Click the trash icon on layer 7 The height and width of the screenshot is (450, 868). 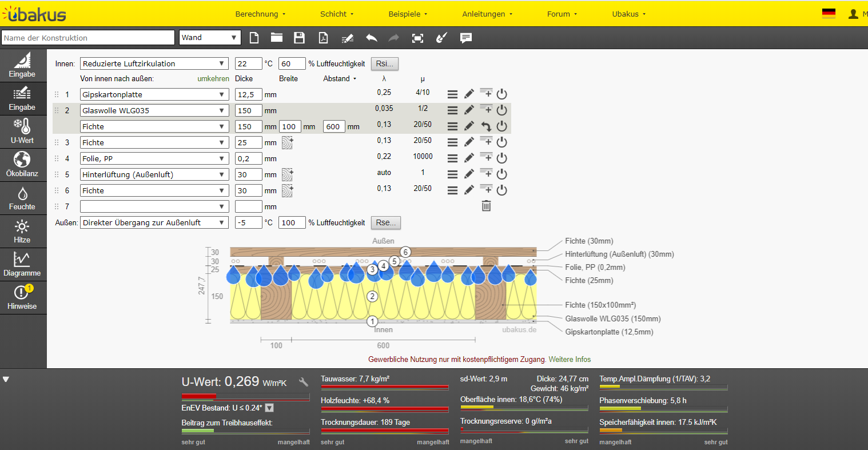pos(486,206)
